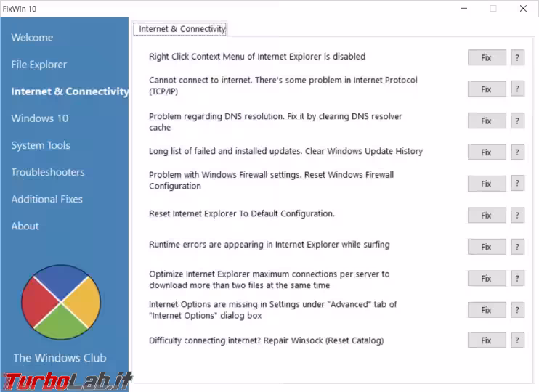Fix the TCP/IP Internet Protocol problem
The width and height of the screenshot is (539, 392).
(487, 89)
